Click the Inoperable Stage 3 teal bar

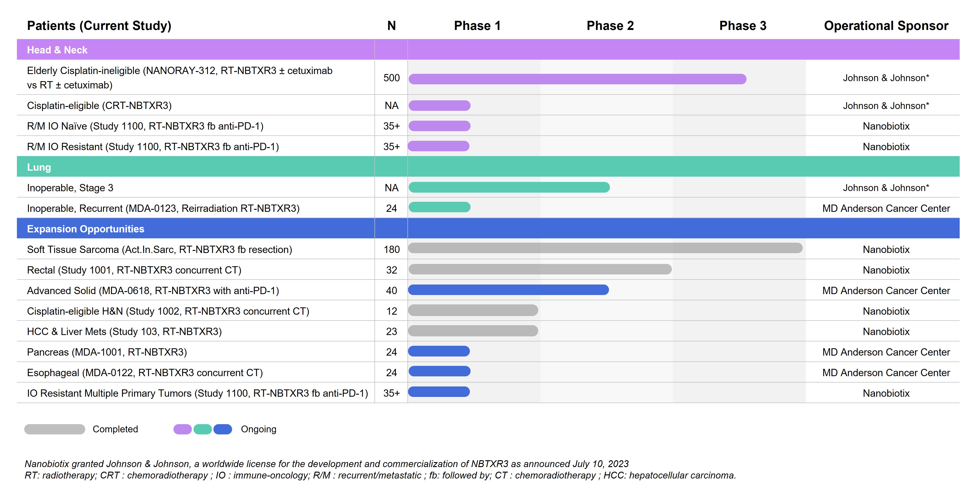[509, 187]
